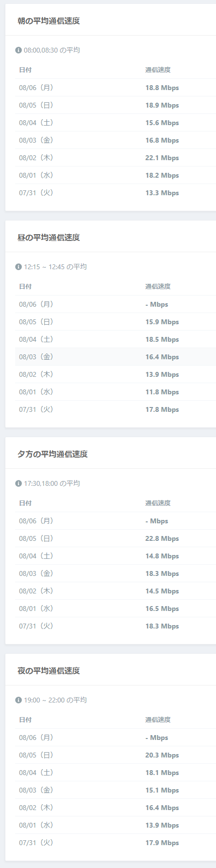Select the 朝の平均通信速度 heading
This screenshot has width=216, height=868.
(x=49, y=21)
